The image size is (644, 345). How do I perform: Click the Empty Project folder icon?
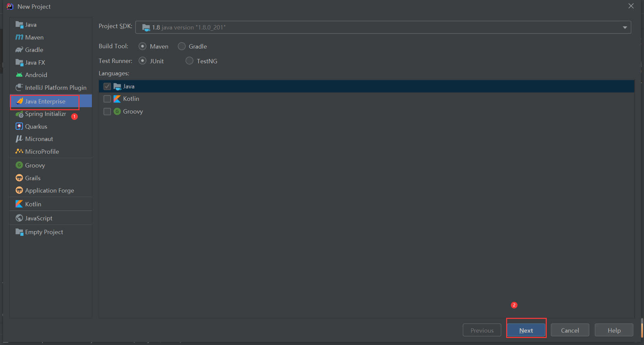click(19, 232)
